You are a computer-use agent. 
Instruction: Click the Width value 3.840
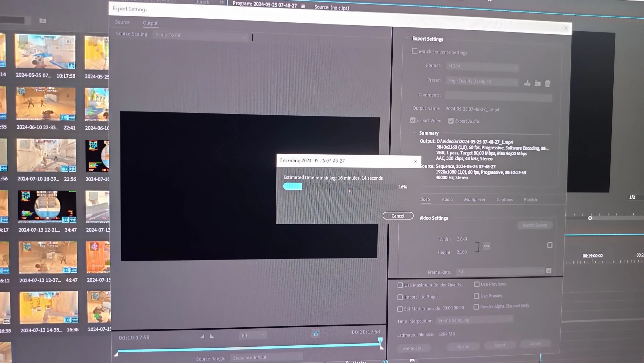(x=462, y=239)
